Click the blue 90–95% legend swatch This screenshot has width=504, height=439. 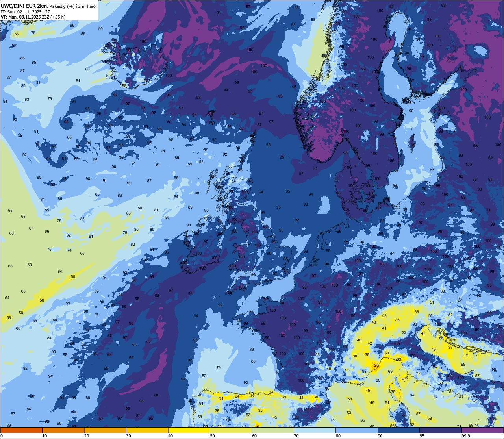(398, 430)
